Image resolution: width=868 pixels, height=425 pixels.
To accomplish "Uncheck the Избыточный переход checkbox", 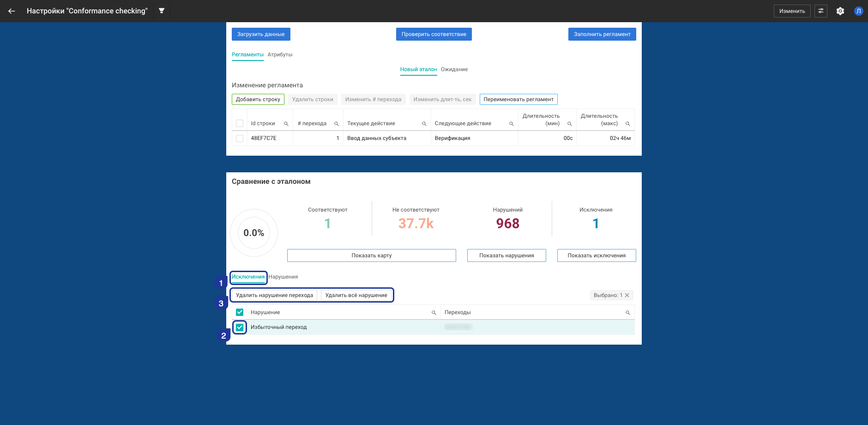I will [x=240, y=328].
